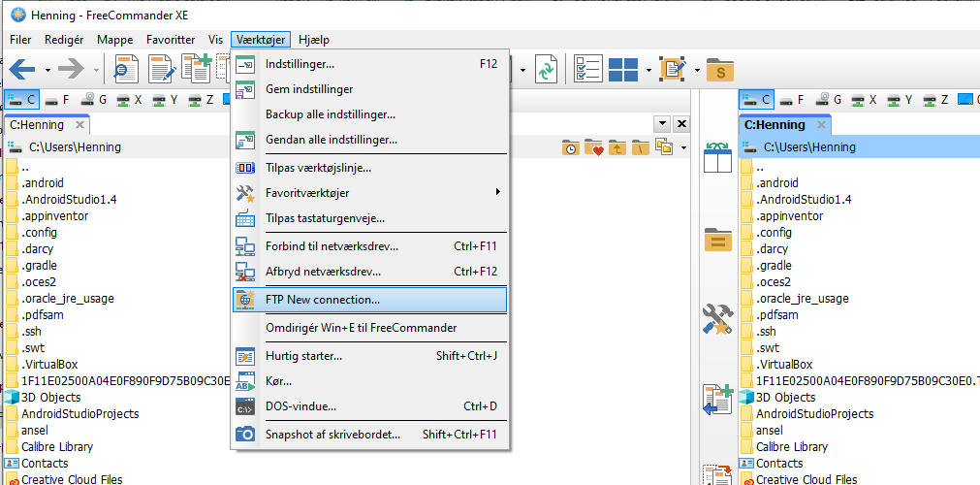Open the Vis menu
Screen dimensions: 980x485
click(215, 40)
